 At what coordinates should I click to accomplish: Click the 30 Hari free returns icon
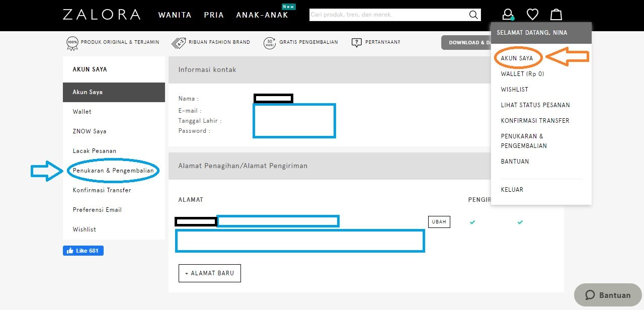pos(270,43)
